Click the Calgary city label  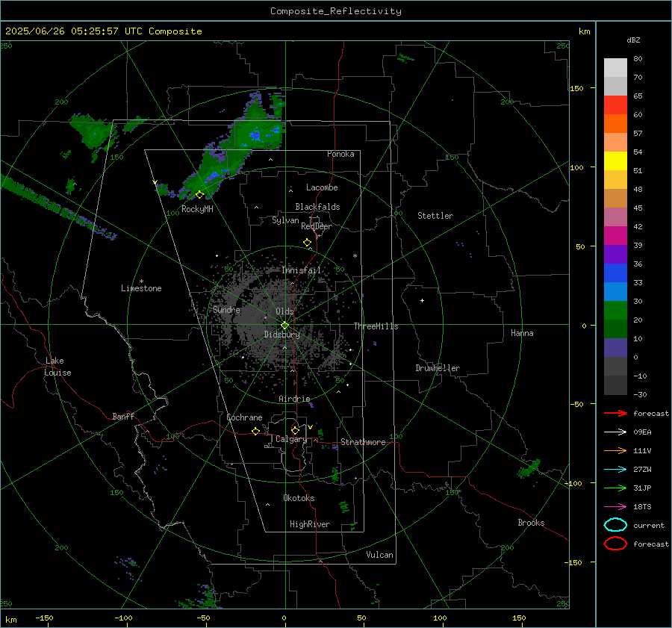click(x=291, y=439)
